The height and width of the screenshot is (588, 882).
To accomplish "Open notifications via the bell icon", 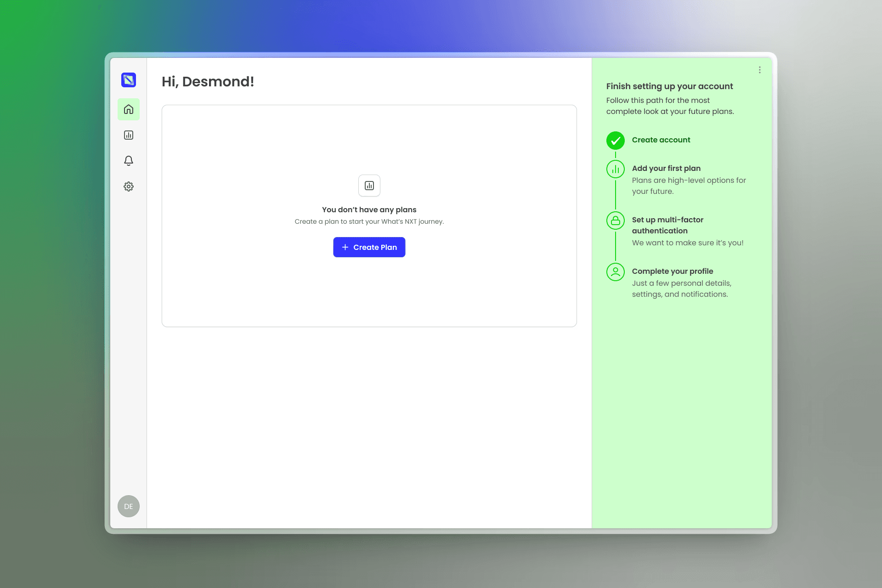I will pyautogui.click(x=129, y=160).
